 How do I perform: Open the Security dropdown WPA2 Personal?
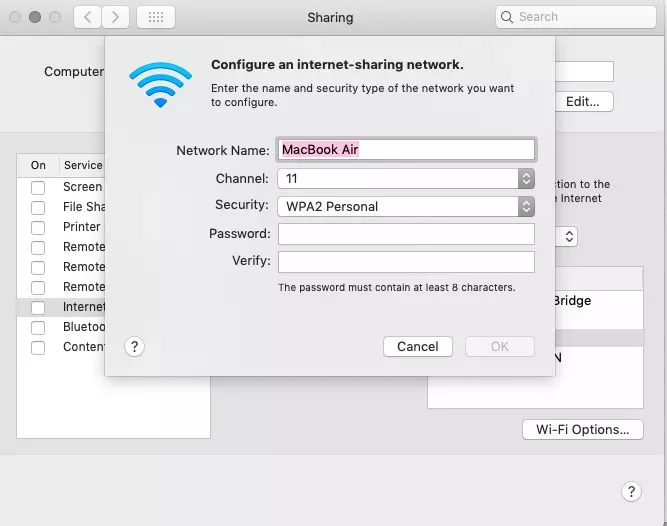(406, 207)
